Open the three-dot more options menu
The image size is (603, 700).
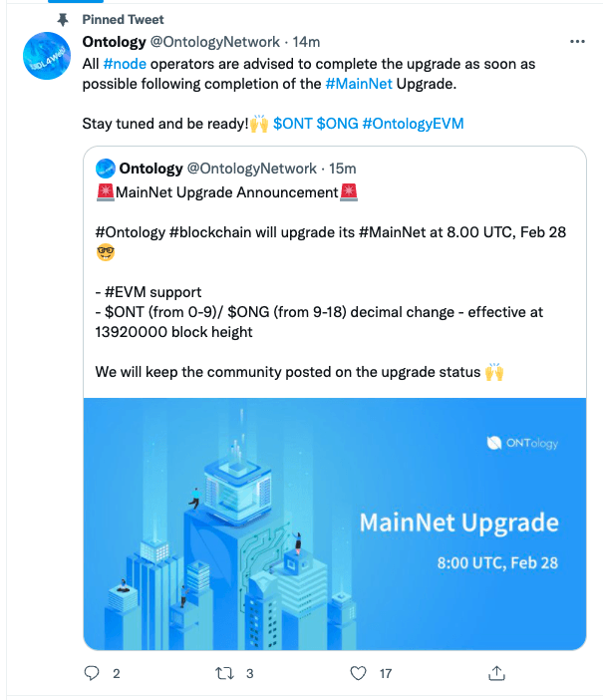pos(577,42)
